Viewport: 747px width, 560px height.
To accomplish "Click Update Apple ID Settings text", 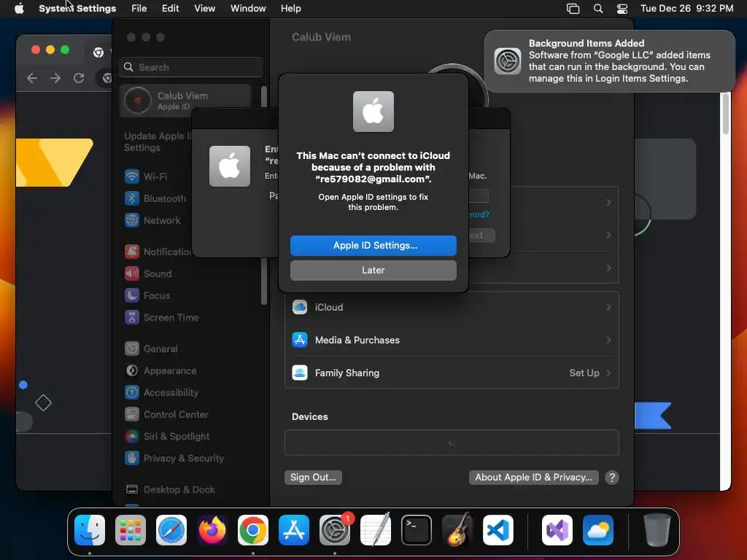I will [x=158, y=142].
